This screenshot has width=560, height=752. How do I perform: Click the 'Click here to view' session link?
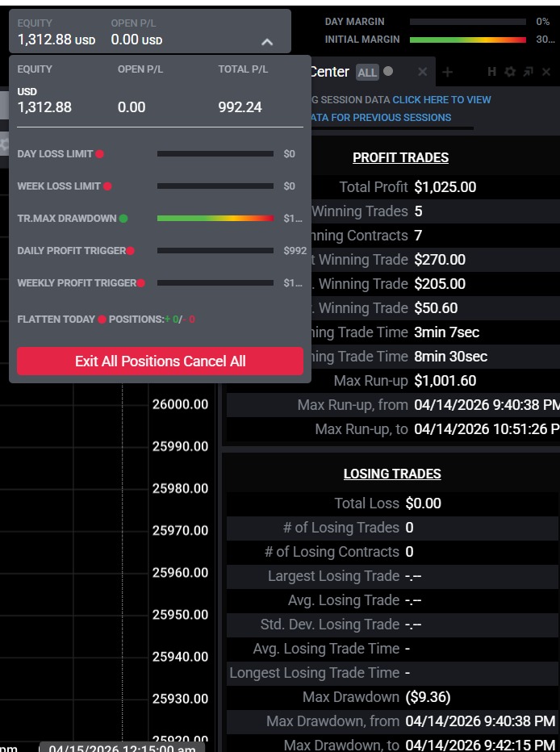pyautogui.click(x=441, y=100)
